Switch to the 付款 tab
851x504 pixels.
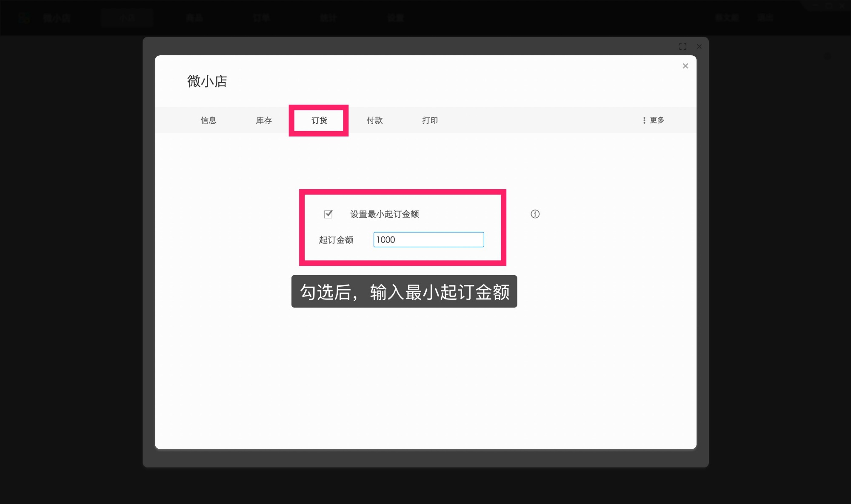[375, 120]
